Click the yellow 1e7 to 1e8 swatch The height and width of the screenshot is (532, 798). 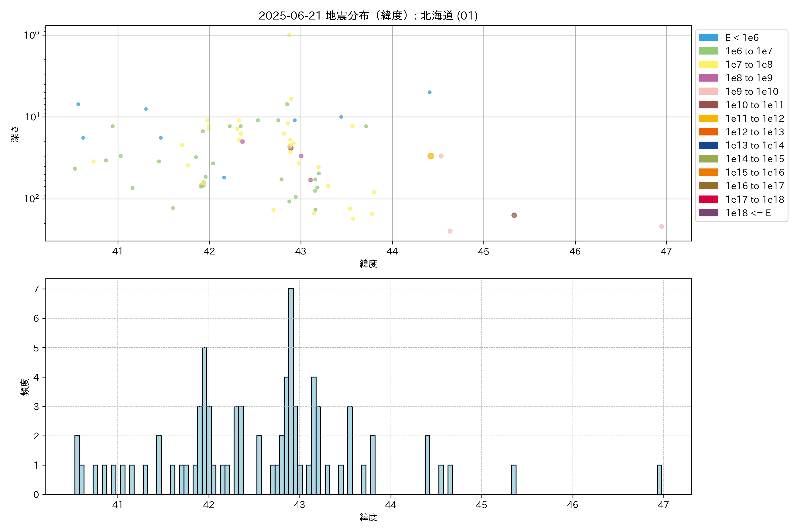pos(708,65)
